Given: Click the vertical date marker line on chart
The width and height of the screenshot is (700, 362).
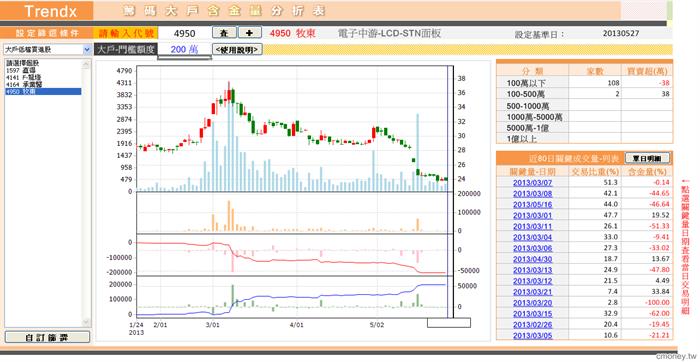Looking at the screenshot, I should [x=447, y=192].
